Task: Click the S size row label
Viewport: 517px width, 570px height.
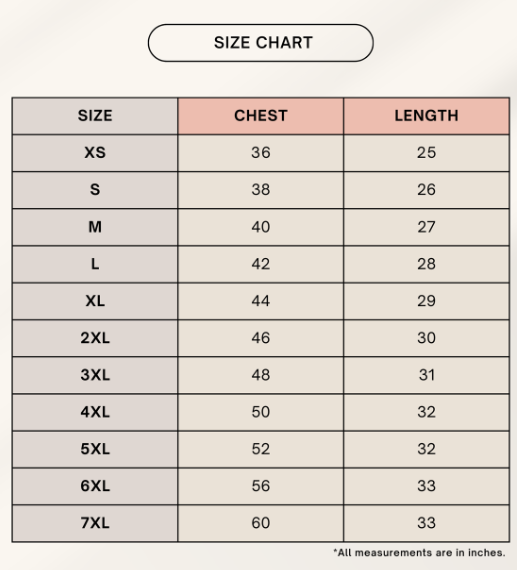Action: 95,190
